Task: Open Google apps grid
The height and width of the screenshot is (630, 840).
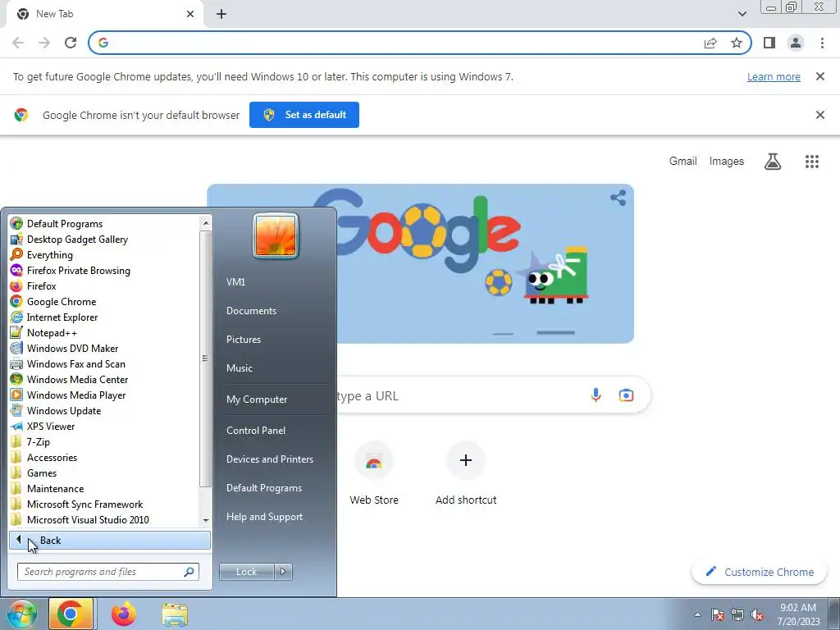Action: [x=811, y=162]
